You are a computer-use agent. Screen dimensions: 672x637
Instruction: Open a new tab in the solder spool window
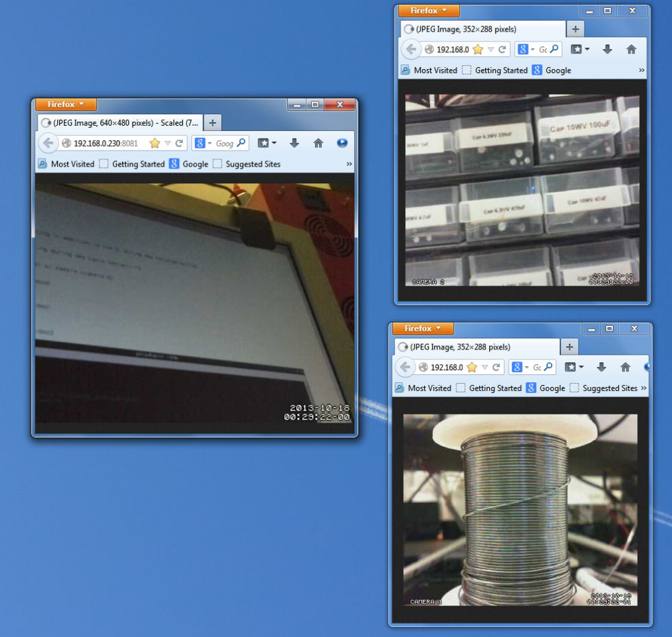[569, 347]
